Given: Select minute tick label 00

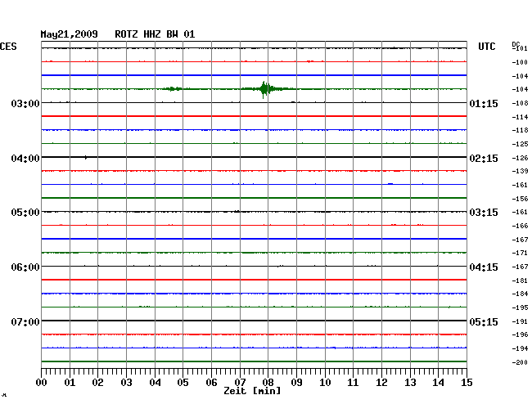Looking at the screenshot, I should pyautogui.click(x=41, y=382).
